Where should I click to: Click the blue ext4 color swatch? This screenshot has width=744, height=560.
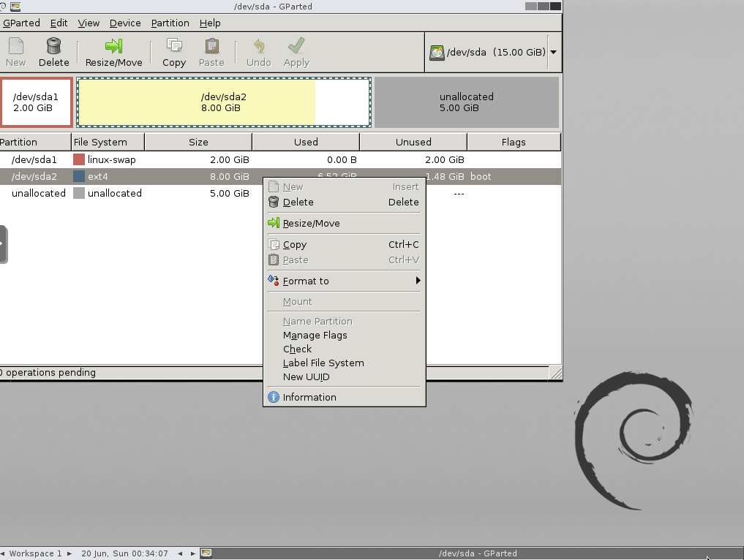pyautogui.click(x=79, y=176)
